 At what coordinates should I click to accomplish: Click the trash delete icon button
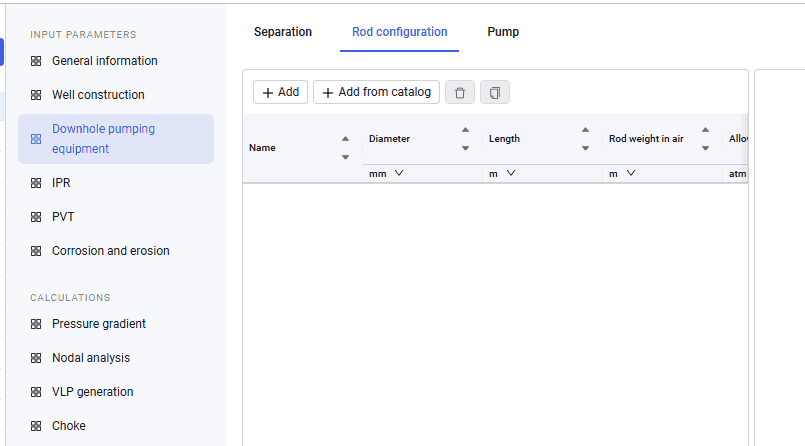(459, 92)
